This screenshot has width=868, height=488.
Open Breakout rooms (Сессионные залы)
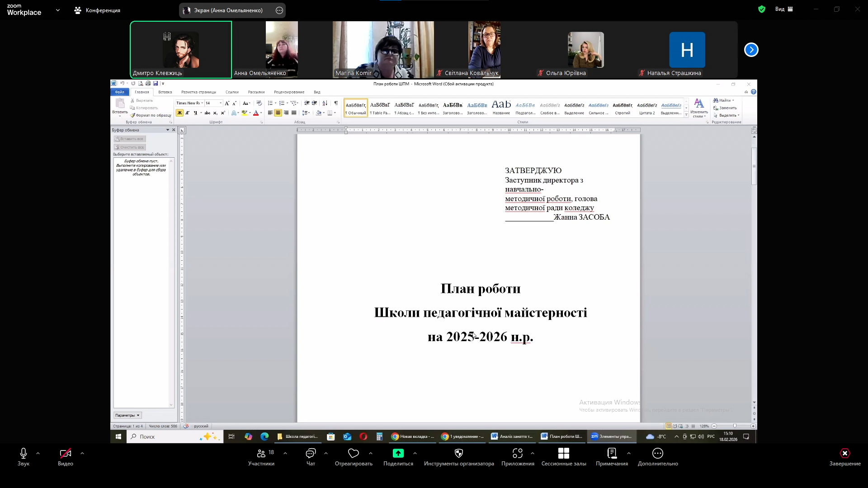click(x=563, y=454)
